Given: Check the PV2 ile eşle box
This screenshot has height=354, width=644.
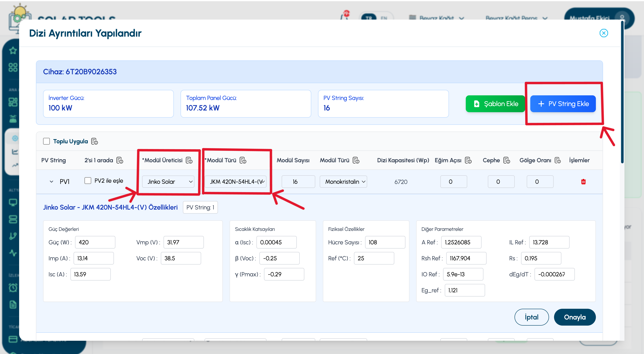Looking at the screenshot, I should point(88,181).
